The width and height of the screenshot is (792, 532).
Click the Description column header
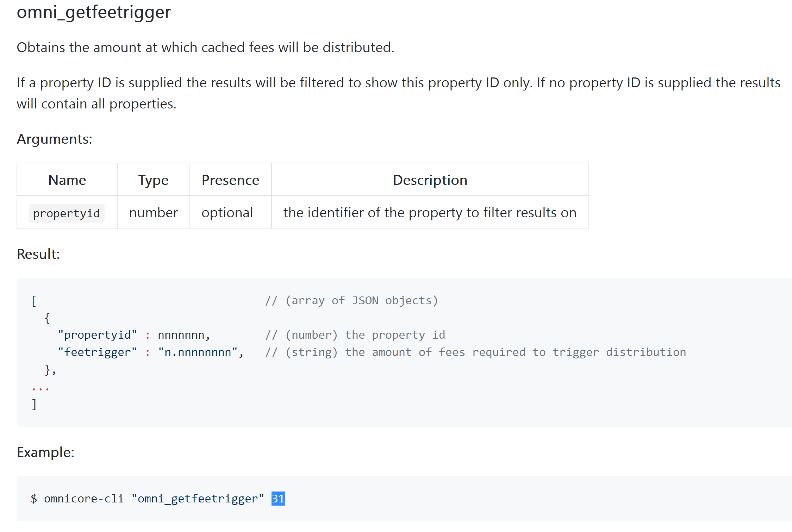[430, 180]
